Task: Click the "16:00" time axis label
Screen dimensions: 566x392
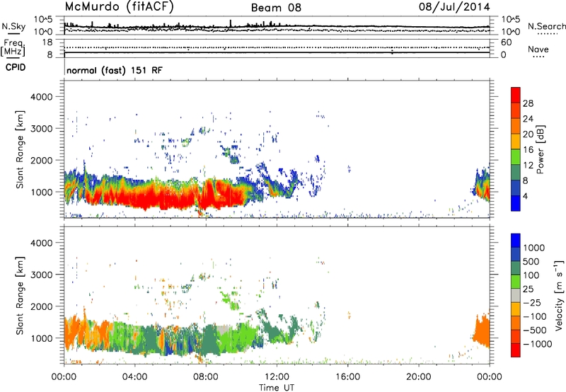Action: pyautogui.click(x=347, y=377)
